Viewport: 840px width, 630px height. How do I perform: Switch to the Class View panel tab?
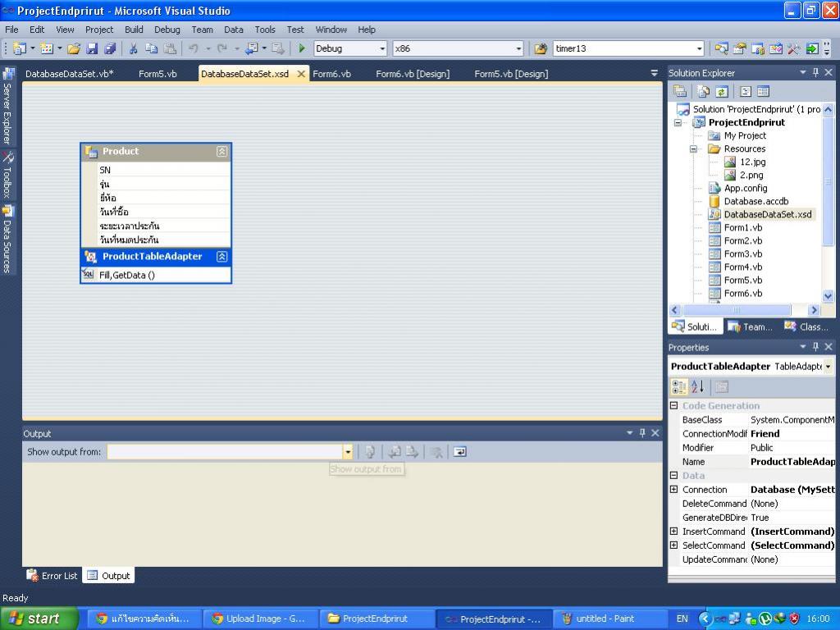tap(806, 326)
